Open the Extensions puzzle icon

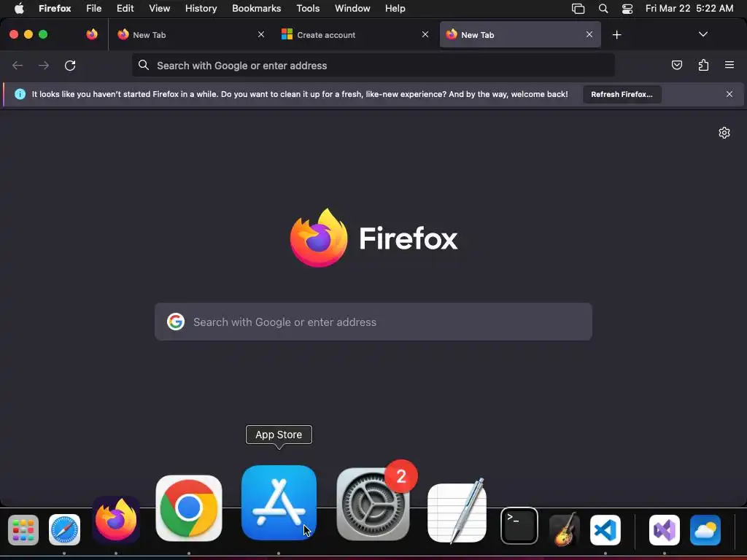tap(703, 65)
